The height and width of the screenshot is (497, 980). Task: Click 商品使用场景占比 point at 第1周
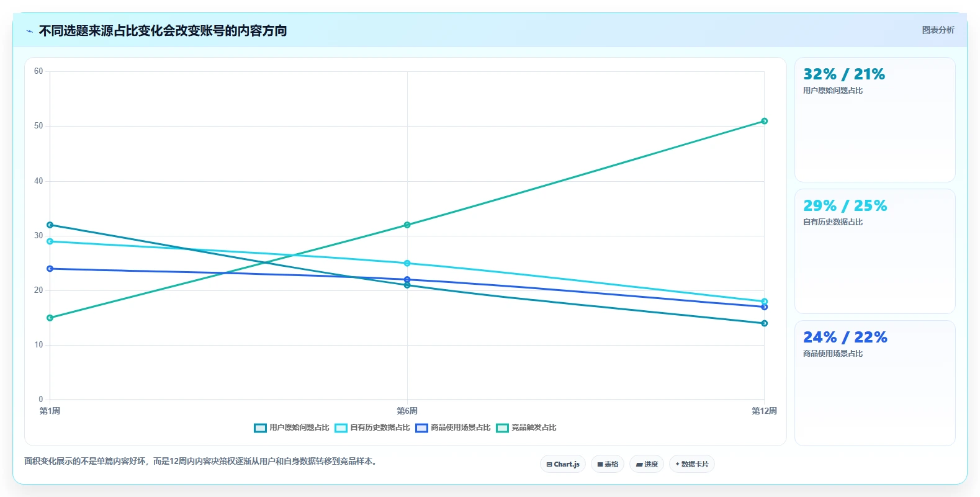(50, 269)
